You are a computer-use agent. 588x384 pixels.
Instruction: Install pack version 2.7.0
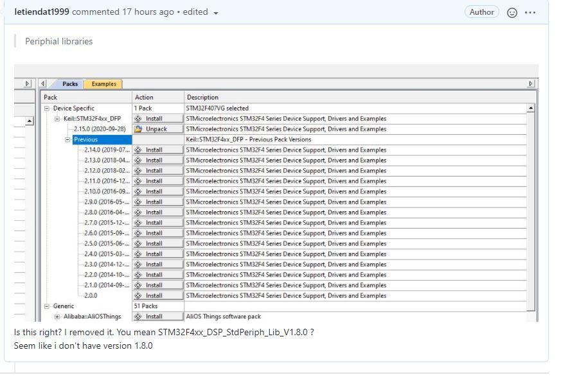click(158, 223)
